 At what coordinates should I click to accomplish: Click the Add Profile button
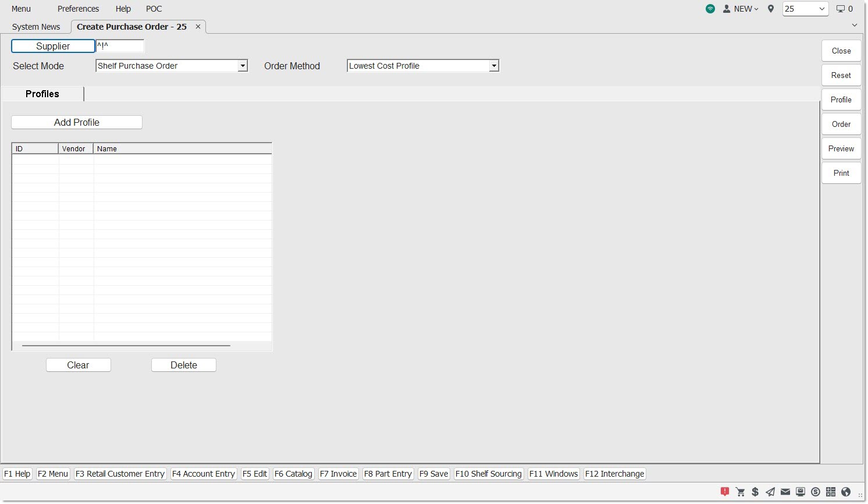tap(77, 122)
